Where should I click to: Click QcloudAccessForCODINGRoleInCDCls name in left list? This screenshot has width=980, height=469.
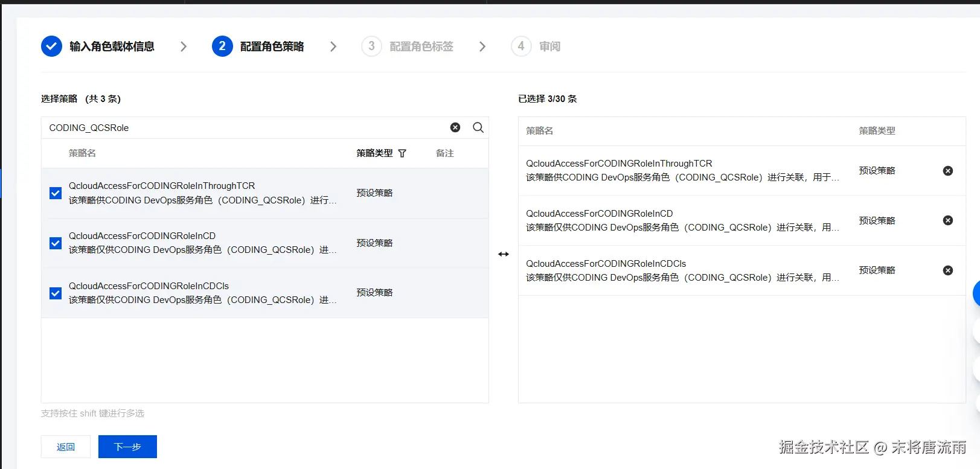click(x=149, y=286)
